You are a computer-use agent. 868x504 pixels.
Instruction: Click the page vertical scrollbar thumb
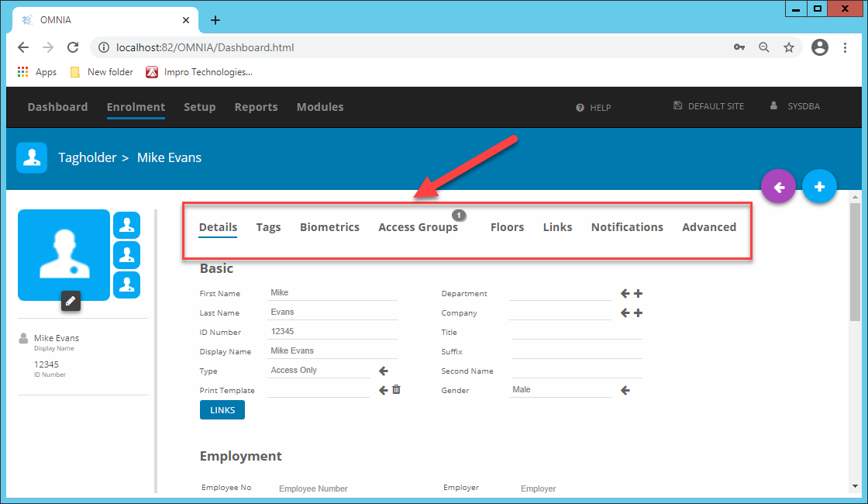[x=855, y=261]
